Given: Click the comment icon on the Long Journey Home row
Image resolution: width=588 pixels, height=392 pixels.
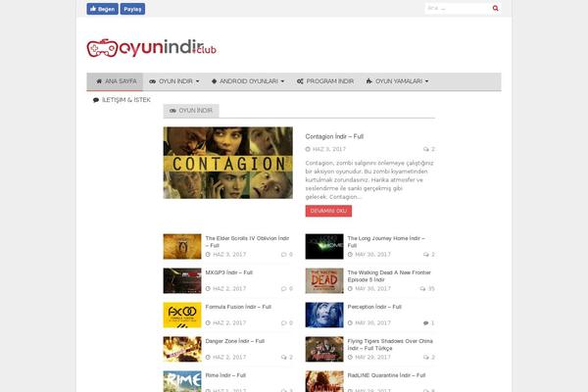Looking at the screenshot, I should click(x=426, y=255).
